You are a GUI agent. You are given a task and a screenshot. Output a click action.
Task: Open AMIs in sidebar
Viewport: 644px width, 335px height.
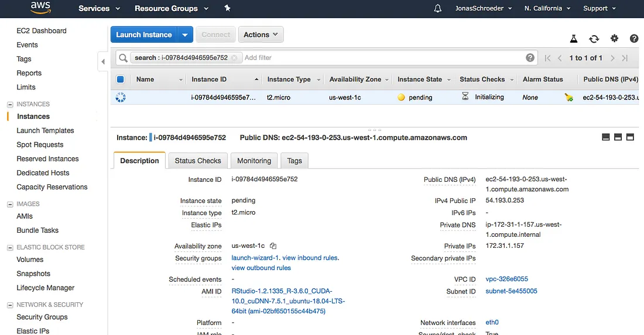(25, 216)
